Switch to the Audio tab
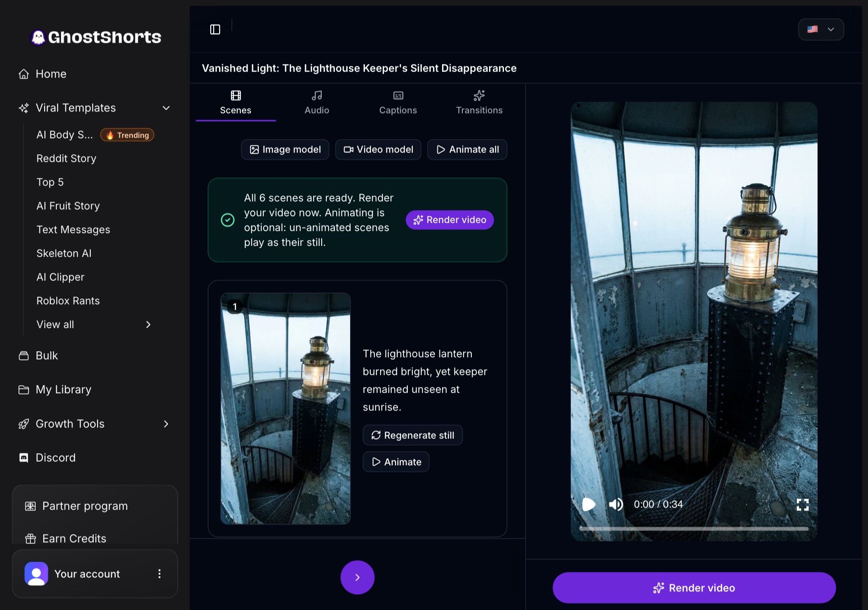 317,103
